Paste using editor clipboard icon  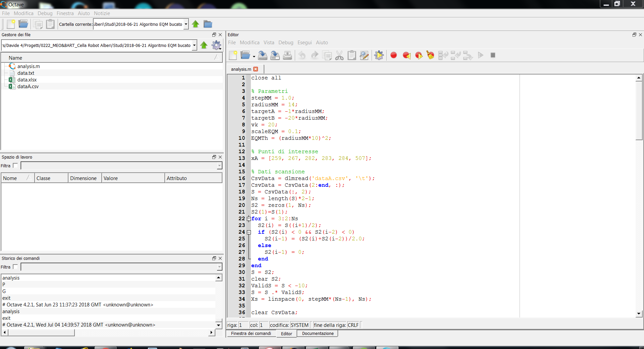[x=352, y=55]
